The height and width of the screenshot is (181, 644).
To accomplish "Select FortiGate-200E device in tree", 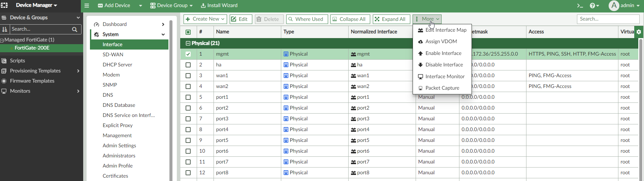I will [32, 48].
